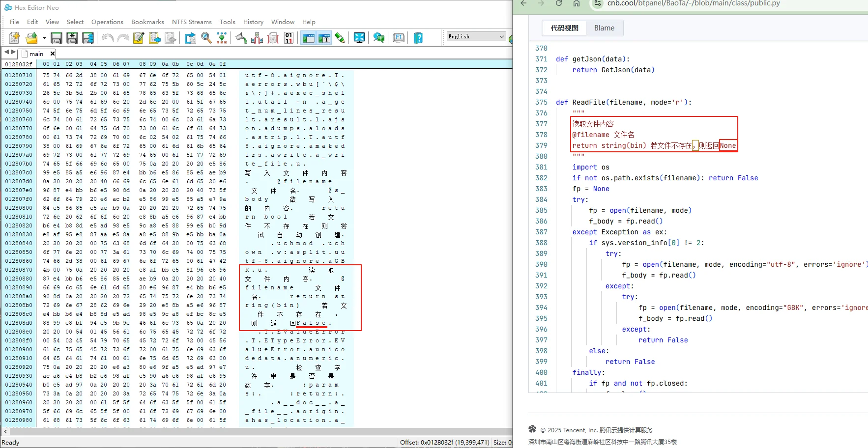Click the binary 01/11 toolbar icon
Viewport: 868px width, 448px height.
click(289, 38)
